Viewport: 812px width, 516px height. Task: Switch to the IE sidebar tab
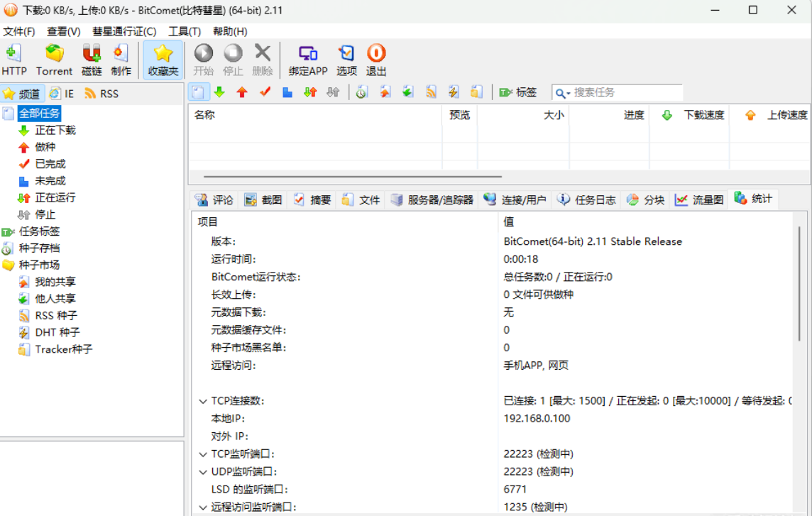tap(62, 94)
